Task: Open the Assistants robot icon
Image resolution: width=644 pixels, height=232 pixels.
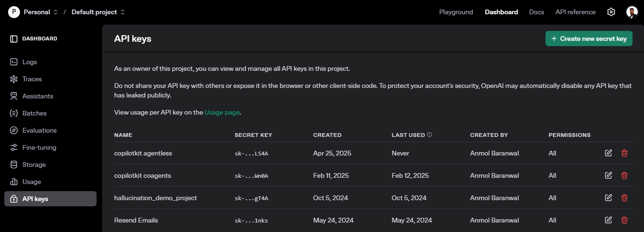Action: click(14, 96)
